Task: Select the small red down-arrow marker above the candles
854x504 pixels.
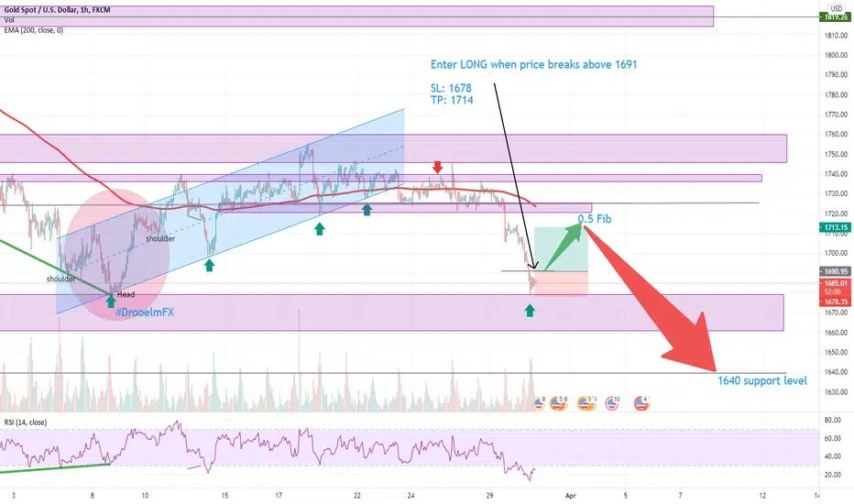Action: [x=437, y=168]
